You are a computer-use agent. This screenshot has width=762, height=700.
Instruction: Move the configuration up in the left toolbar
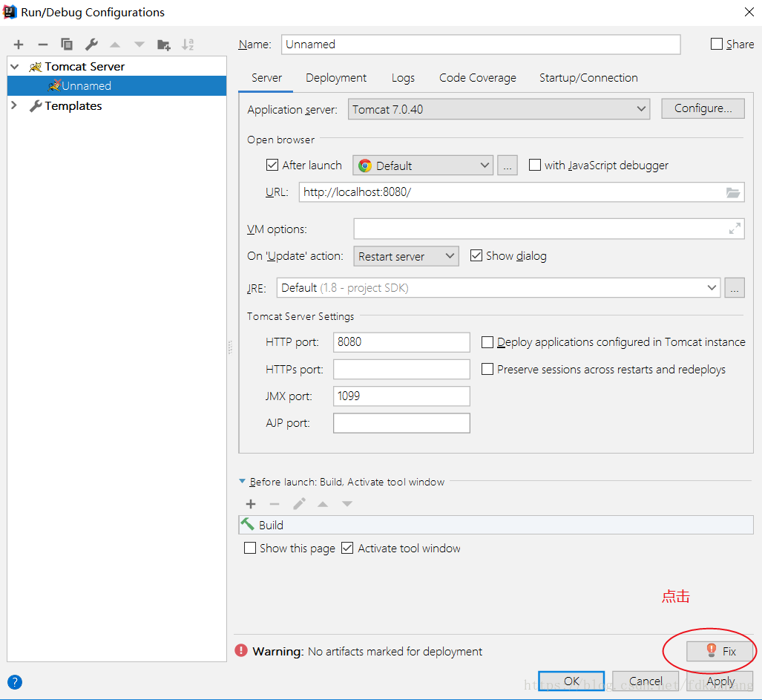coord(115,45)
